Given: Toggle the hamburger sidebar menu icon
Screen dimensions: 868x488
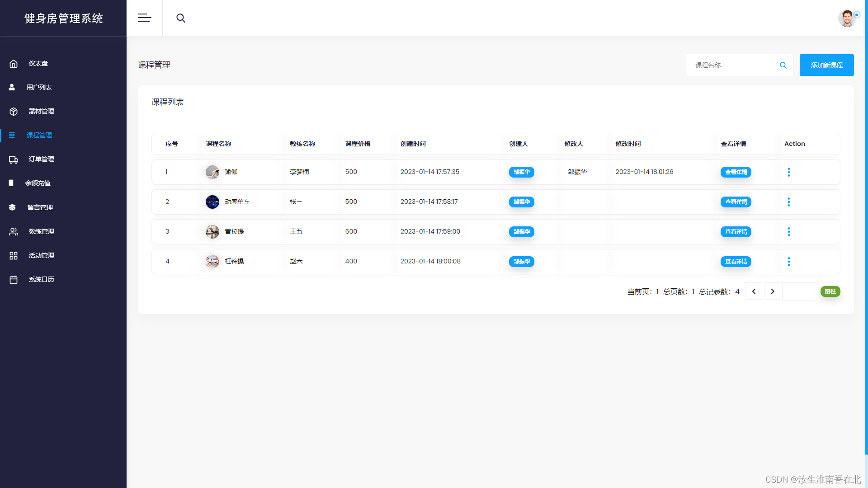Looking at the screenshot, I should tap(144, 18).
